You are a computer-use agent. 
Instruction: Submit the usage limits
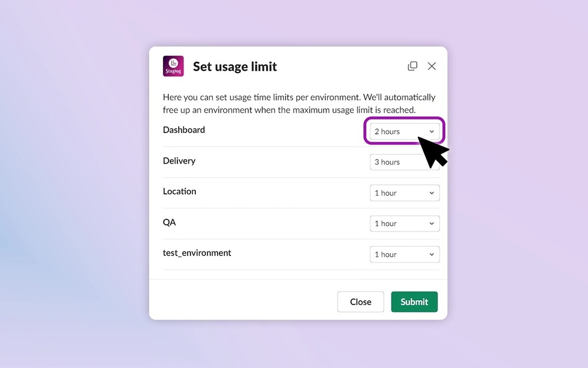[x=414, y=301]
